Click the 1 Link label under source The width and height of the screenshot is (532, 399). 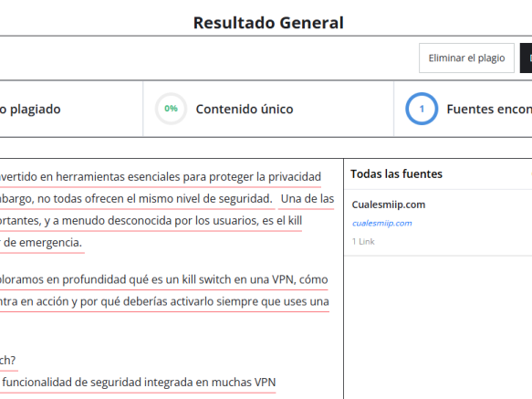363,241
